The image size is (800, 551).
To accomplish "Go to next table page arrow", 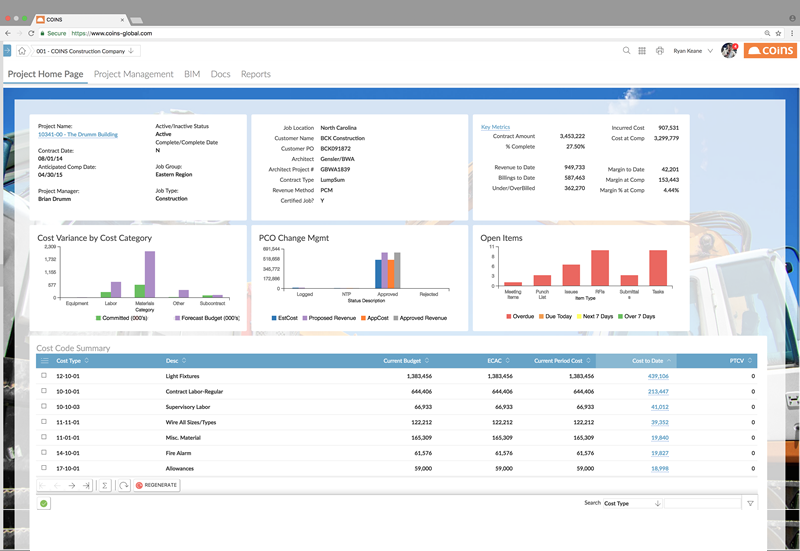I will point(72,486).
